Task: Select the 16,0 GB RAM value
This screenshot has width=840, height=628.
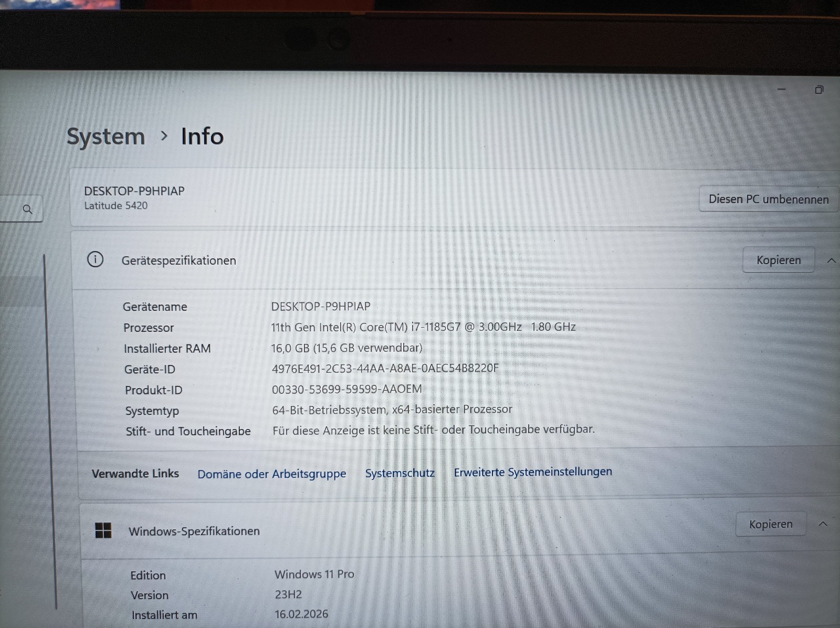Action: 346,348
